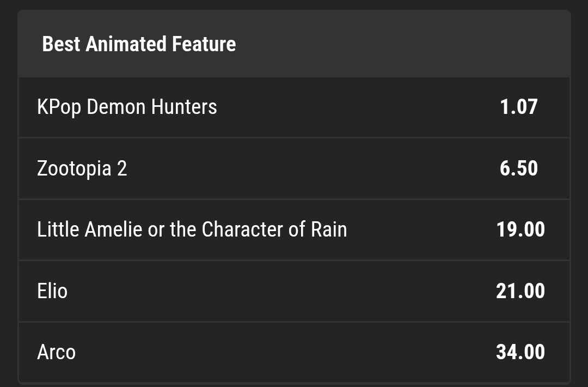Select the 1.07 odds for KPop Demon Hunters
Image resolution: width=588 pixels, height=387 pixels.
tap(519, 107)
